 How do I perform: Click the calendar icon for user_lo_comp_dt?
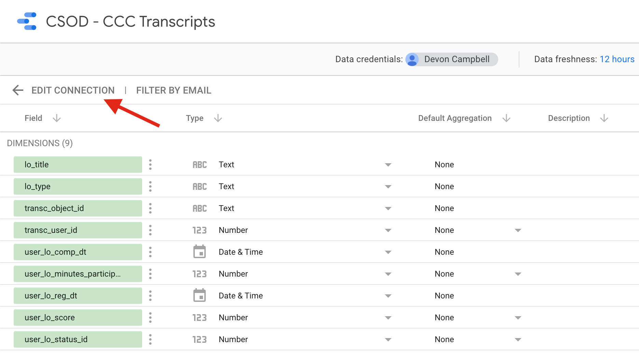200,252
